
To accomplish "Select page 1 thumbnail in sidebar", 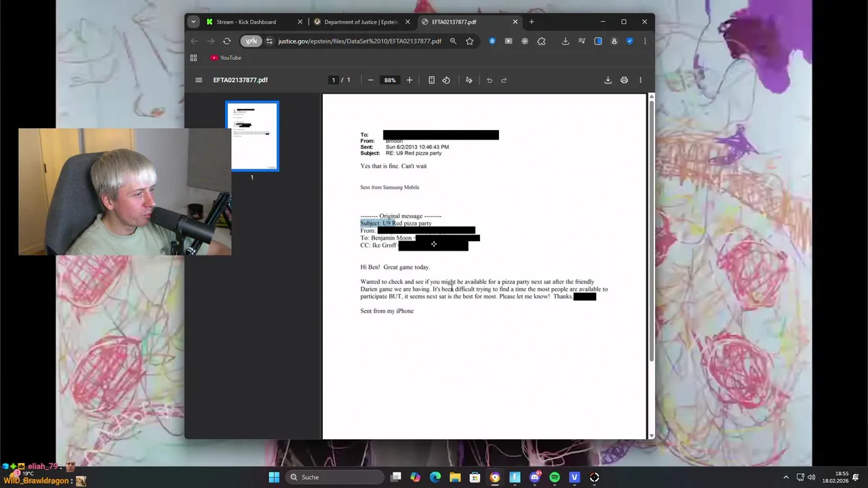I will (x=252, y=136).
